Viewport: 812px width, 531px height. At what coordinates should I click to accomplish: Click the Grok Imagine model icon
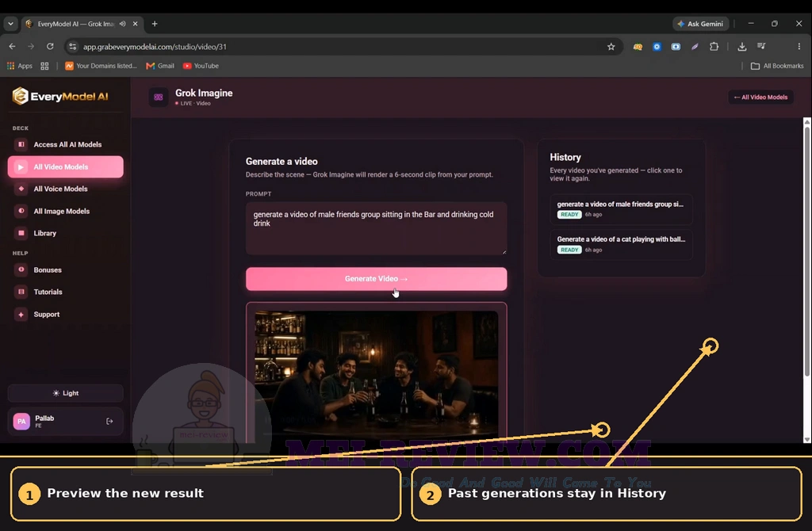(159, 97)
